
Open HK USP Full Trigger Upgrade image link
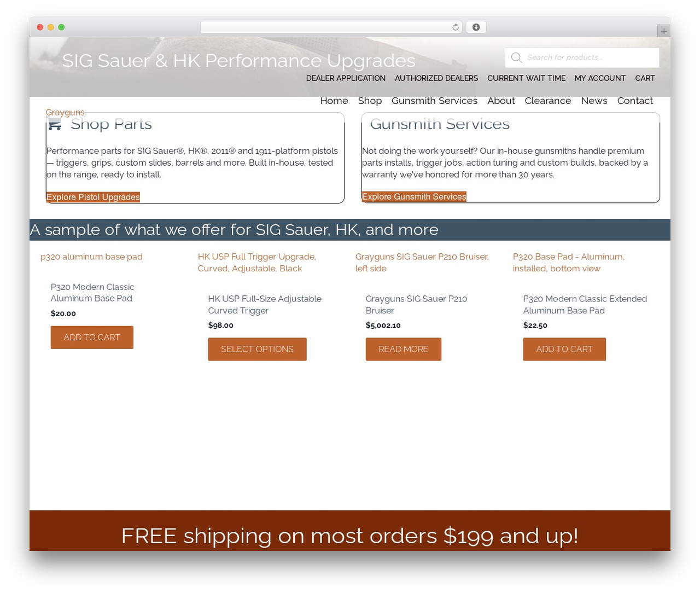point(257,263)
